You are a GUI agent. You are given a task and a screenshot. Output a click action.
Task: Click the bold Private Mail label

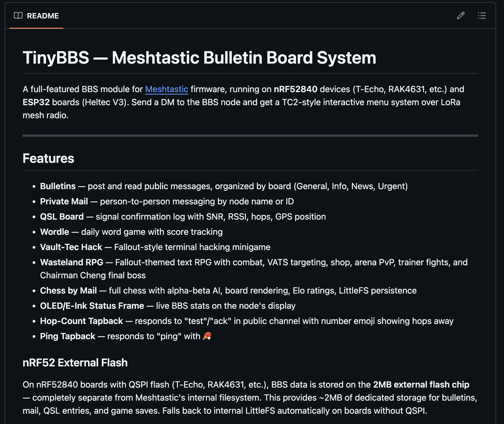[64, 201]
